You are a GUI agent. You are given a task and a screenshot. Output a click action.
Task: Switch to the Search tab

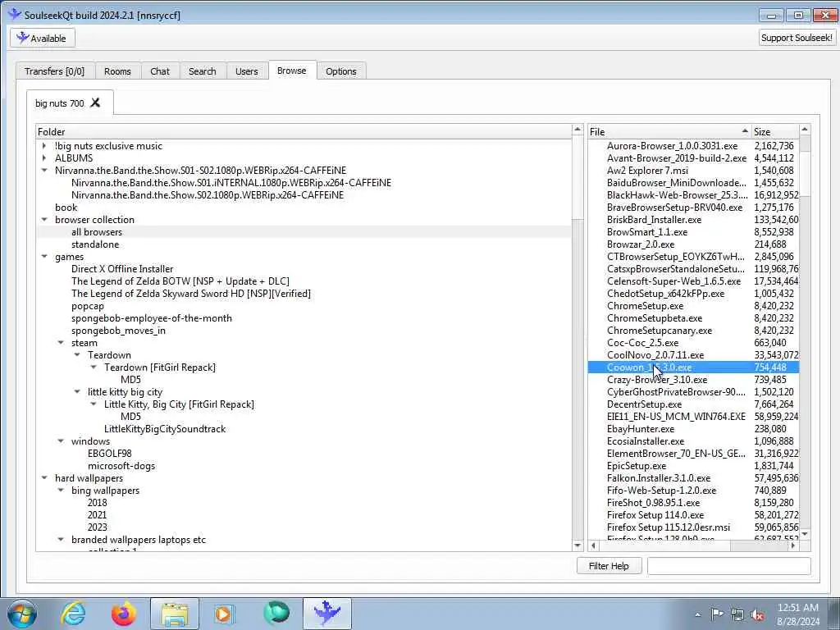[x=202, y=71]
